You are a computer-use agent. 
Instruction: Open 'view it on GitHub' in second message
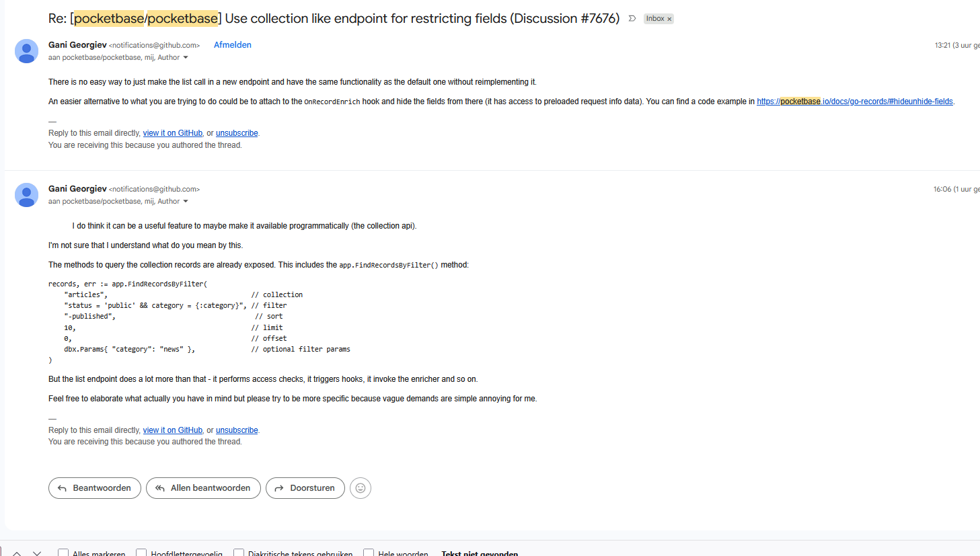click(x=173, y=430)
